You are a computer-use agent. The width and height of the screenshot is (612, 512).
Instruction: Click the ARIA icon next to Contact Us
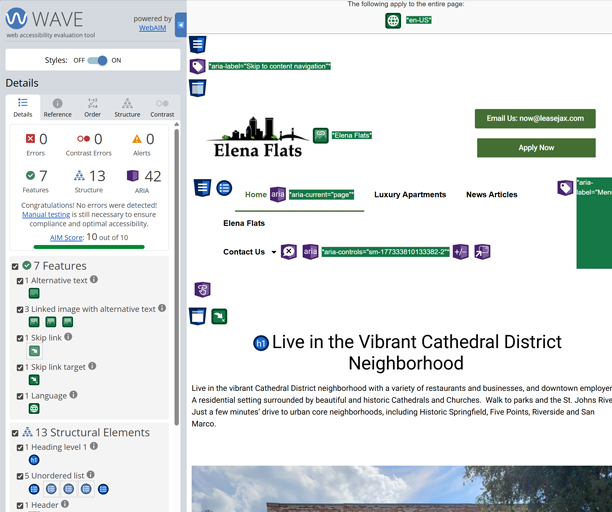tap(310, 252)
